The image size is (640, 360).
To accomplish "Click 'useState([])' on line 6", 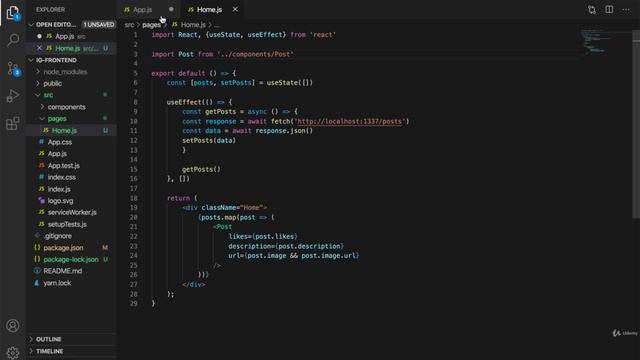I will click(x=290, y=83).
